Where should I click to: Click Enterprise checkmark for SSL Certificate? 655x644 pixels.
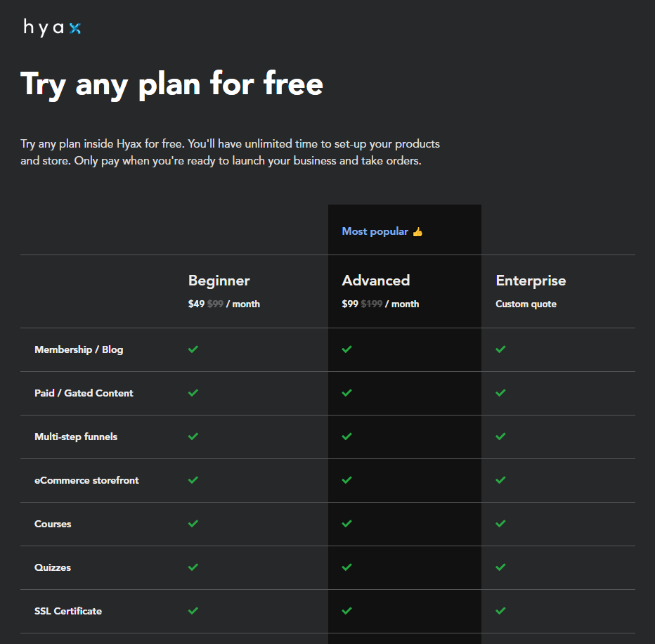pyautogui.click(x=500, y=611)
